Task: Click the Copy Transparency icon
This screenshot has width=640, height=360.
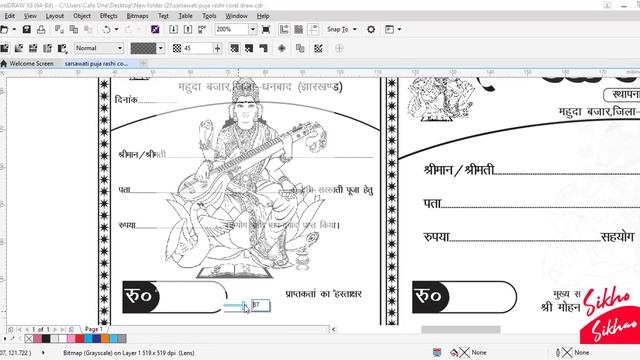Action: (x=300, y=48)
